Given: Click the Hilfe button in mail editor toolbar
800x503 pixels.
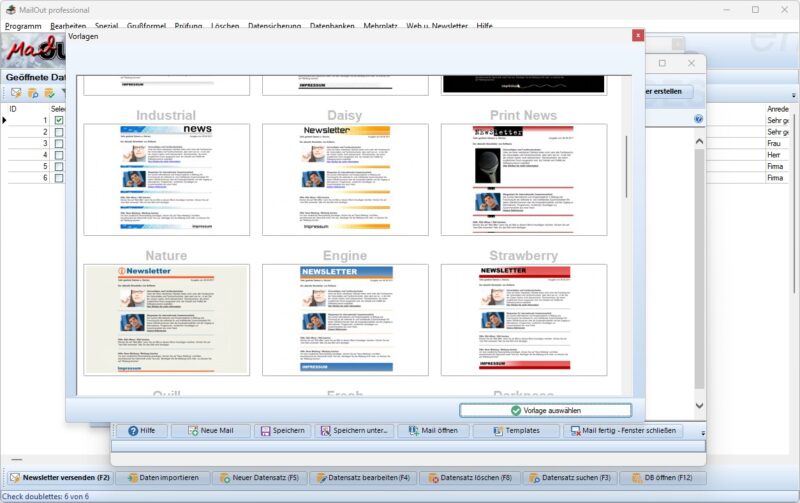Looking at the screenshot, I should pos(142,431).
